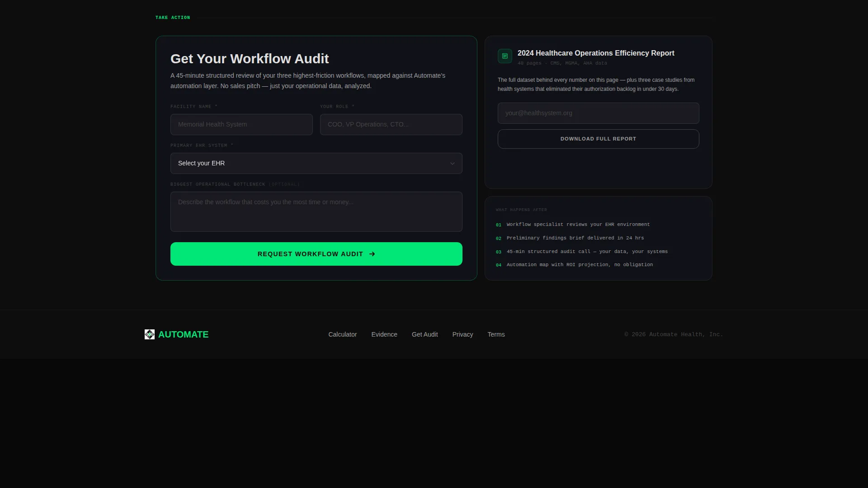Click step 01 Workflow specialist reviews text
868x488 pixels.
pyautogui.click(x=578, y=225)
